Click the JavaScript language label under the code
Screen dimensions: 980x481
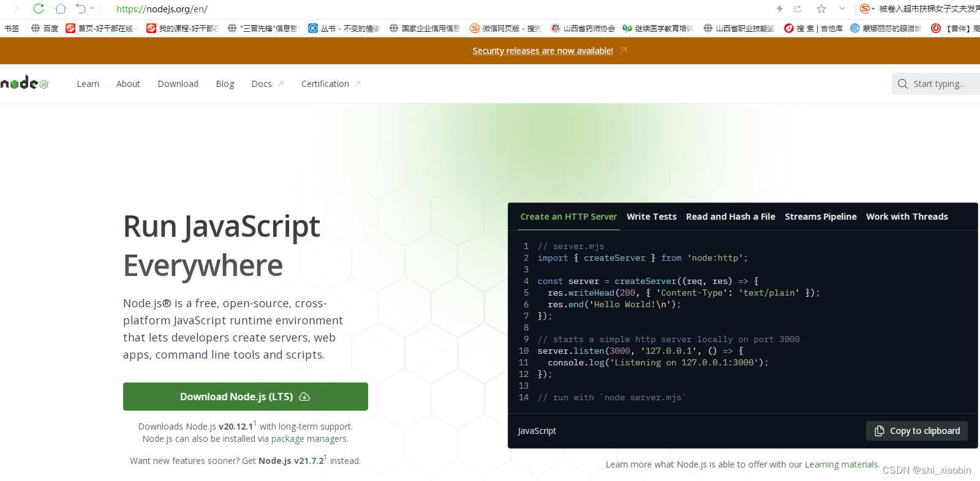pos(537,431)
